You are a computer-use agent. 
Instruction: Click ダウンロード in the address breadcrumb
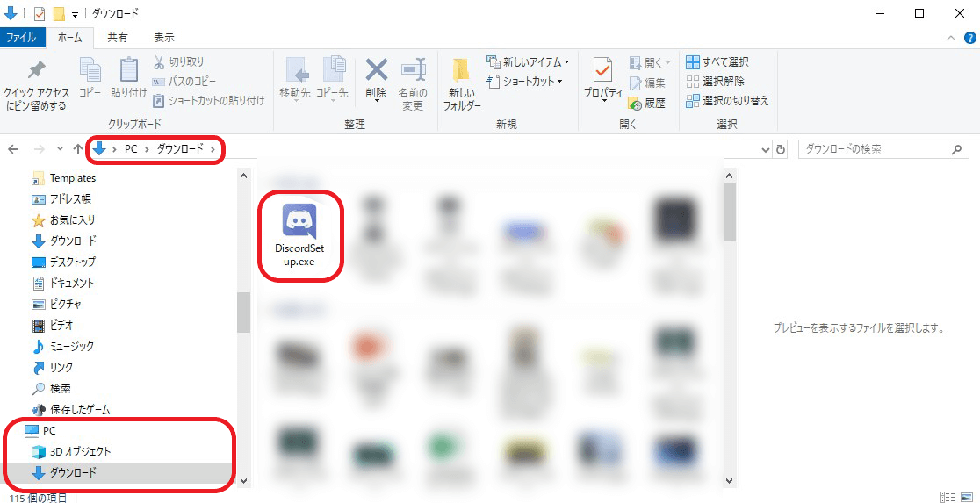(180, 149)
